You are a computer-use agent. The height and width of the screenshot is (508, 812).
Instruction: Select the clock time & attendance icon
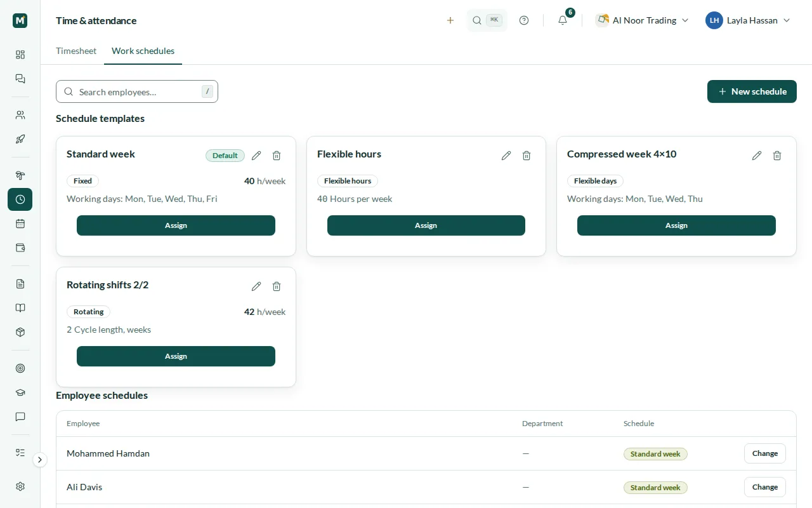20,199
